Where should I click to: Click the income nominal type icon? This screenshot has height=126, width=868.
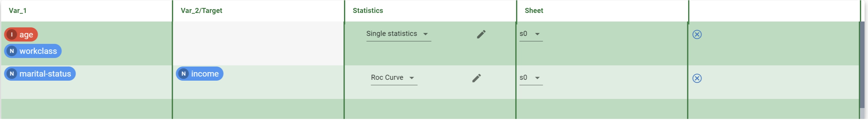[183, 74]
